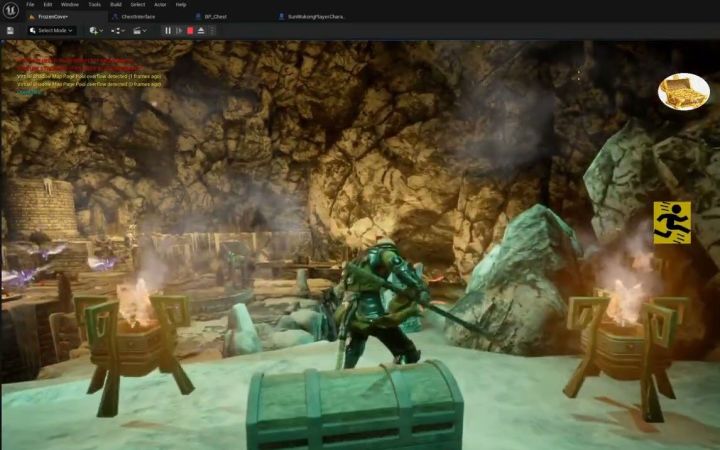Screen dimensions: 720x450
Task: Open the File menu
Action: (30, 5)
